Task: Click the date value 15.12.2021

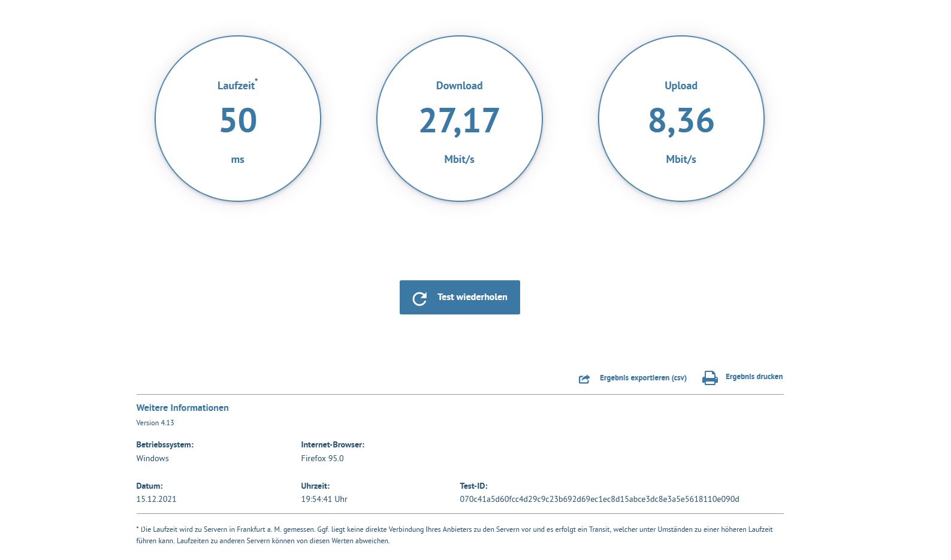Action: [156, 499]
